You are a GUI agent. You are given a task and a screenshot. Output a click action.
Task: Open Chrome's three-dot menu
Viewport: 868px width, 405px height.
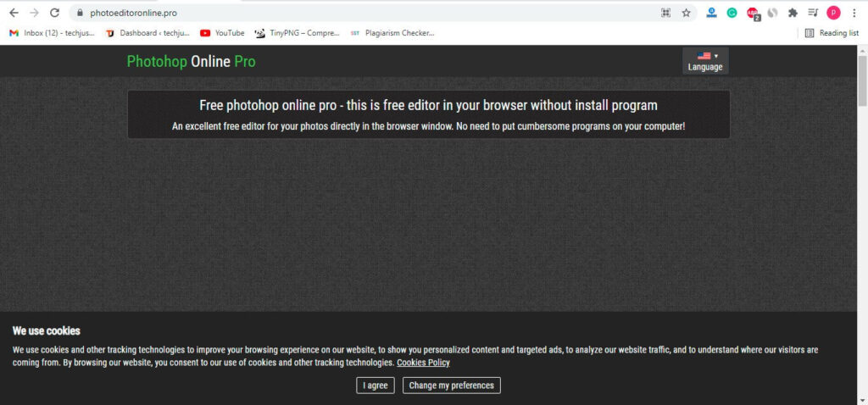tap(854, 13)
